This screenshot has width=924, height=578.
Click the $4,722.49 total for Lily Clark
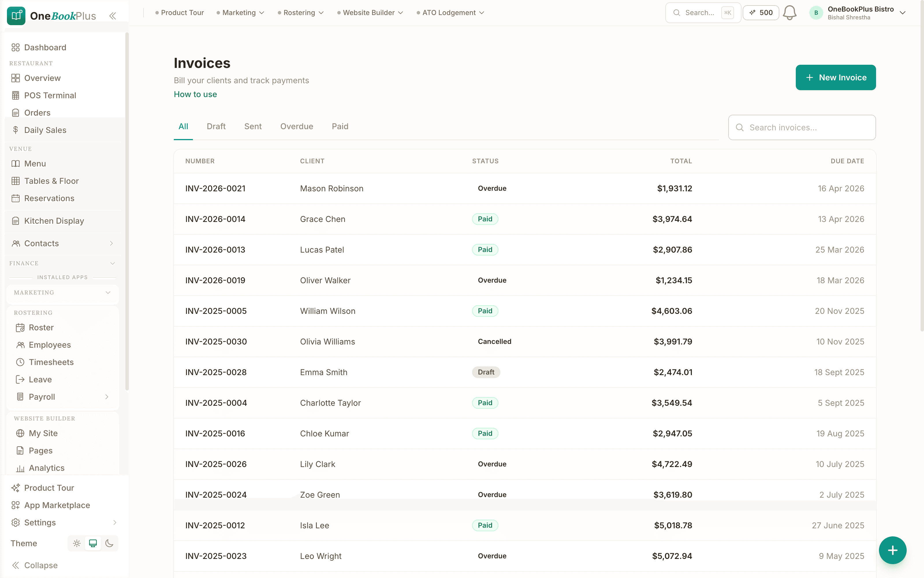(x=672, y=464)
